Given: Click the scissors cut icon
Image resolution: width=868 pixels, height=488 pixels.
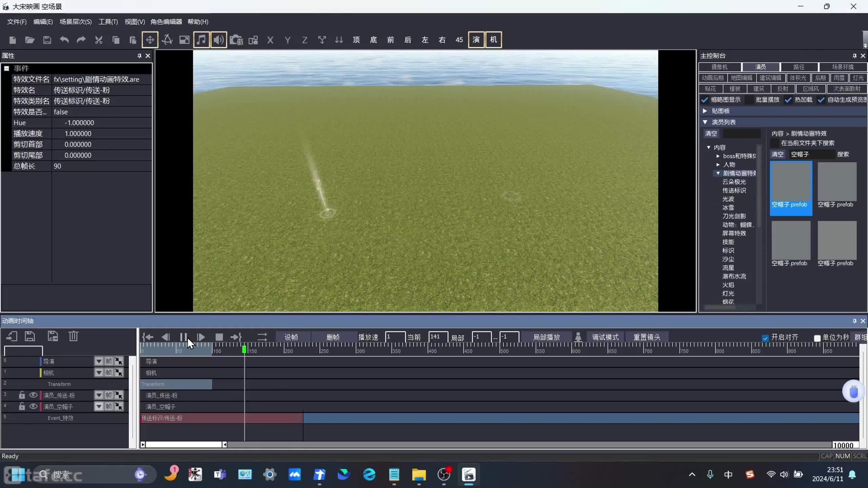Looking at the screenshot, I should point(99,40).
